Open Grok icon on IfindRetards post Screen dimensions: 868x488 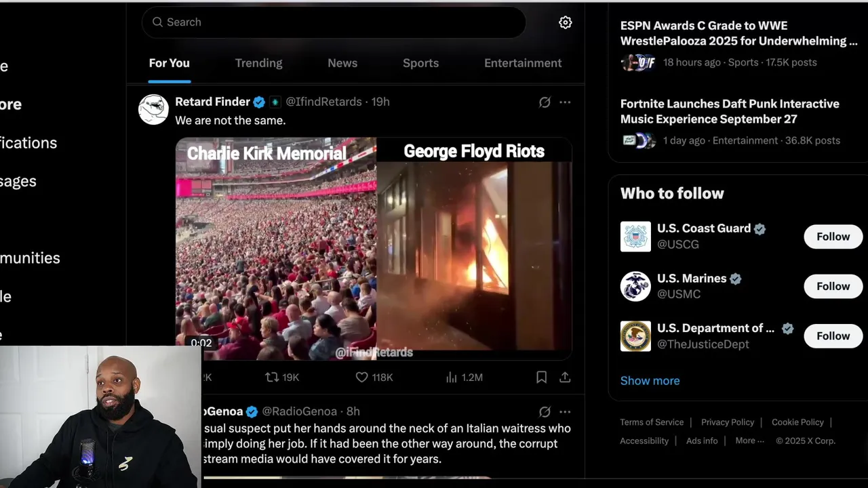(545, 102)
